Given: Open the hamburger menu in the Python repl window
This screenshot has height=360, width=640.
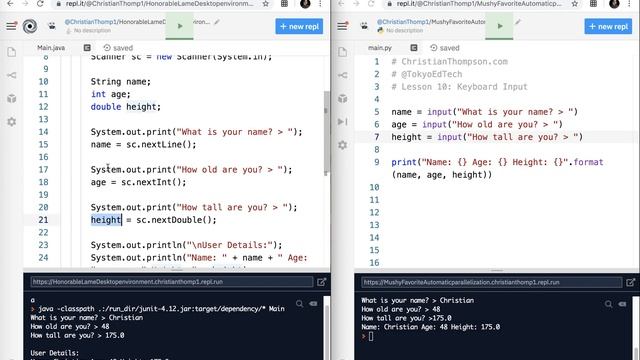Looking at the screenshot, I should [x=342, y=26].
